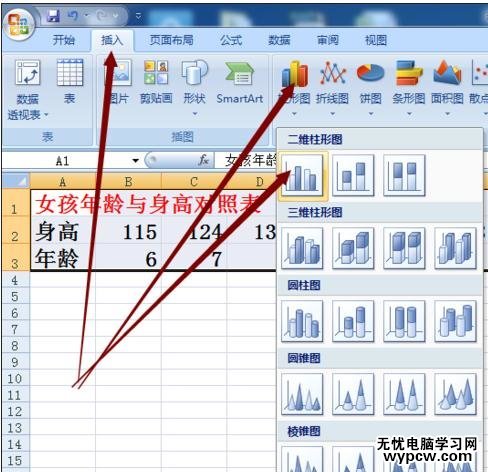Expand the 折线图 dropdown arrow
Viewport: 488px width, 472px height.
tap(332, 114)
